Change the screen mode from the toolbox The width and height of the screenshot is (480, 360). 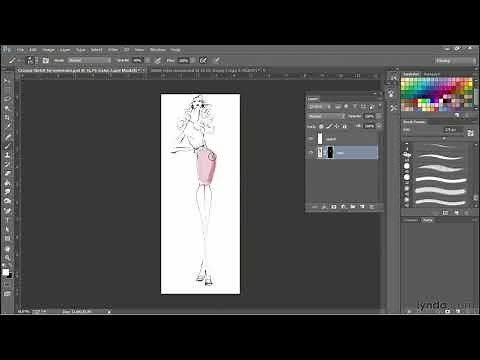[x=7, y=294]
